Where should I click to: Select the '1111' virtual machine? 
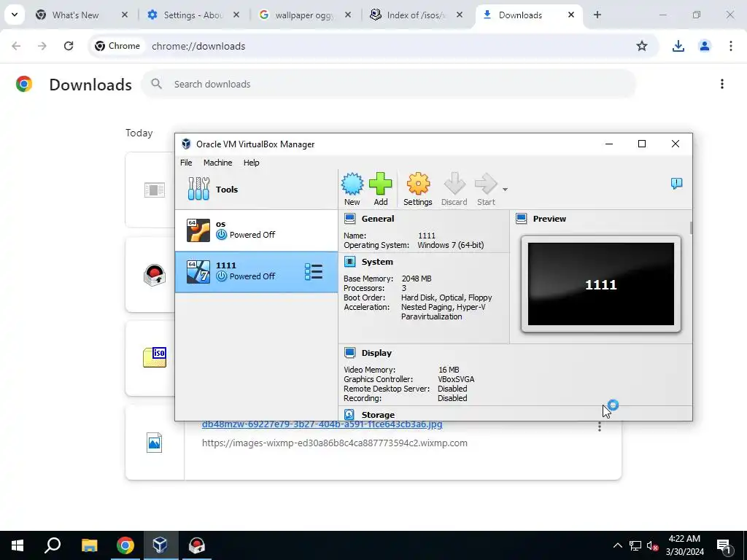coord(256,271)
